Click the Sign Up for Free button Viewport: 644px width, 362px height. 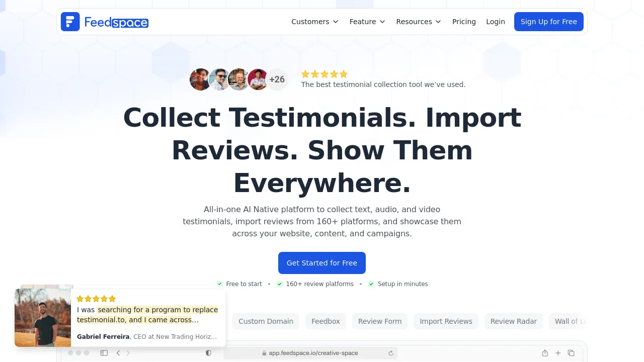[x=549, y=22]
